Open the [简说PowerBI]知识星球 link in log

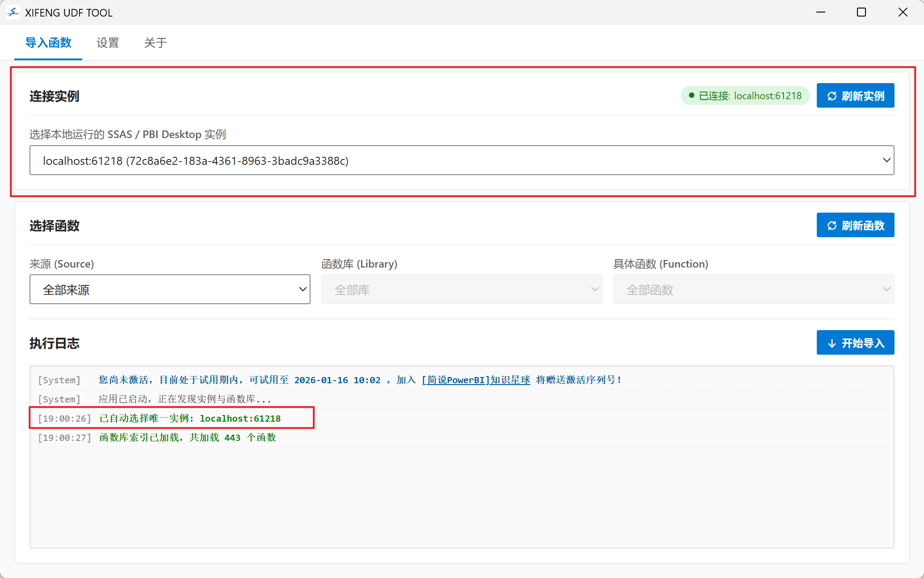476,380
